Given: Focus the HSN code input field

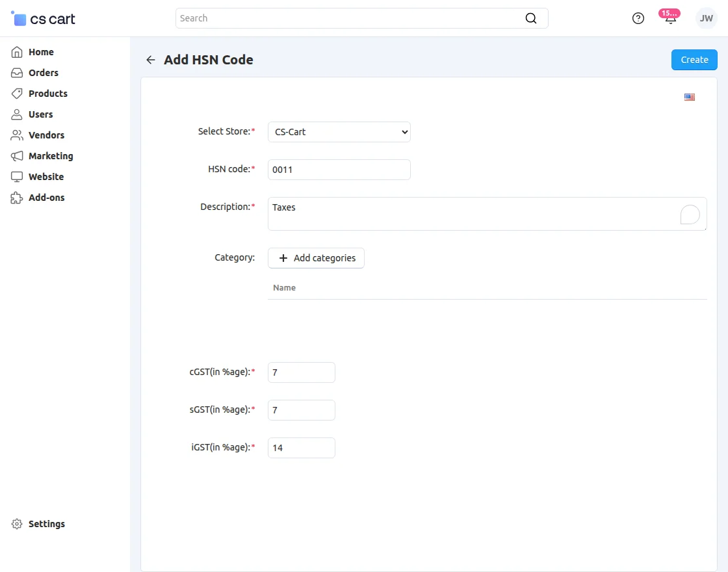Looking at the screenshot, I should pyautogui.click(x=339, y=170).
